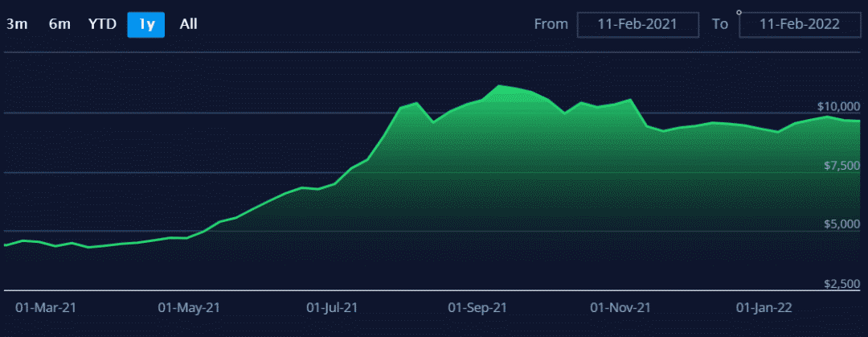Click the 01-Jul-21 x-axis label
The height and width of the screenshot is (337, 868).
334,308
